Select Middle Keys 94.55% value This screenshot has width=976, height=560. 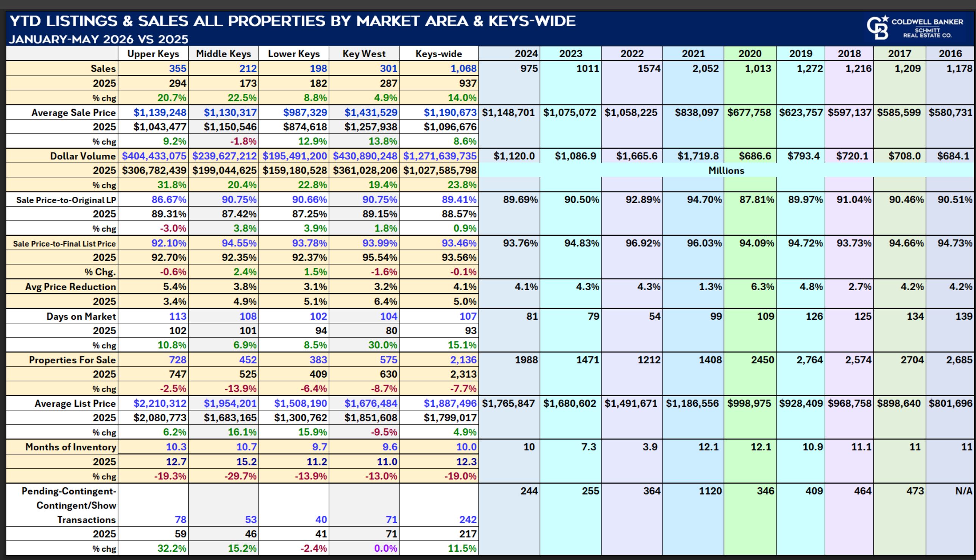click(239, 243)
